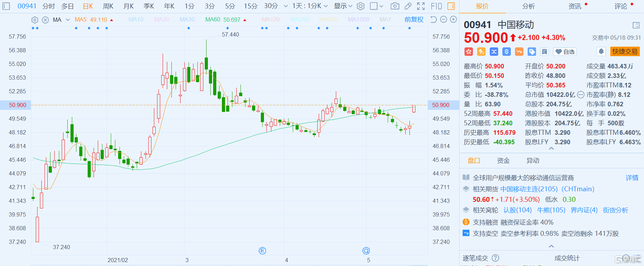The width and height of the screenshot is (644, 266).
Task: Zoom in the chart with plus icon
Action: click(453, 20)
